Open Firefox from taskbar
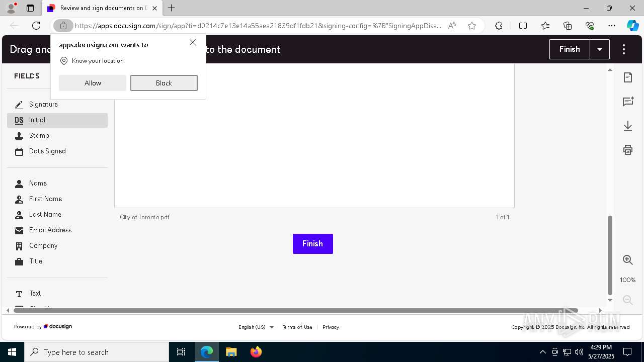This screenshot has width=644, height=362. [x=256, y=352]
